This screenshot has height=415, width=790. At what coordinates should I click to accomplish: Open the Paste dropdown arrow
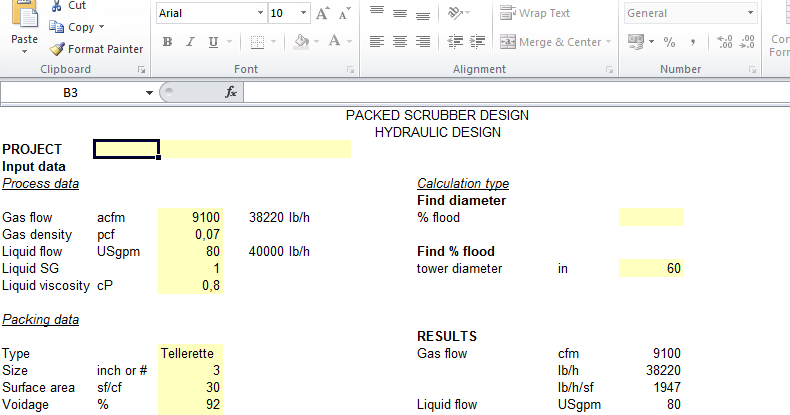tap(24, 51)
